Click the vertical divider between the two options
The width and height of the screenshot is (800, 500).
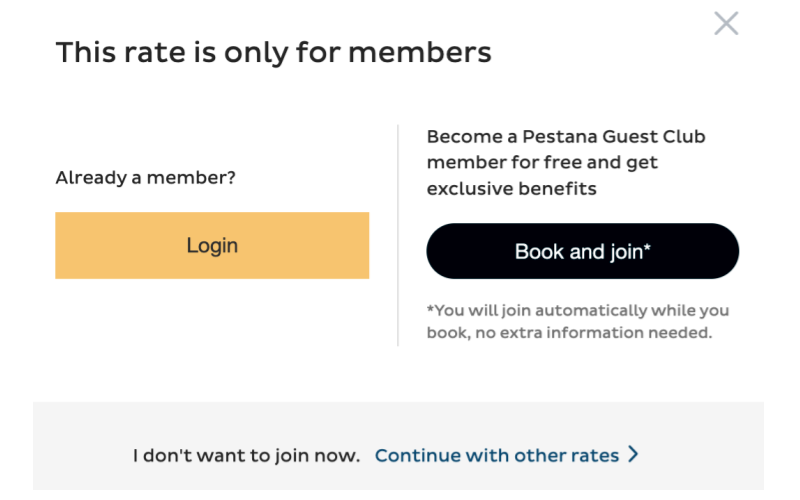click(x=398, y=235)
